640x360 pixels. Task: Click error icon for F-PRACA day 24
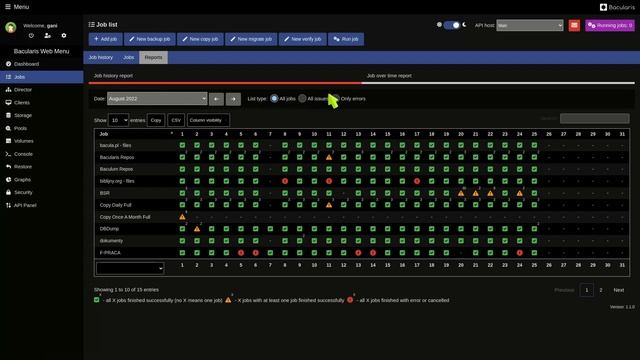tap(520, 253)
